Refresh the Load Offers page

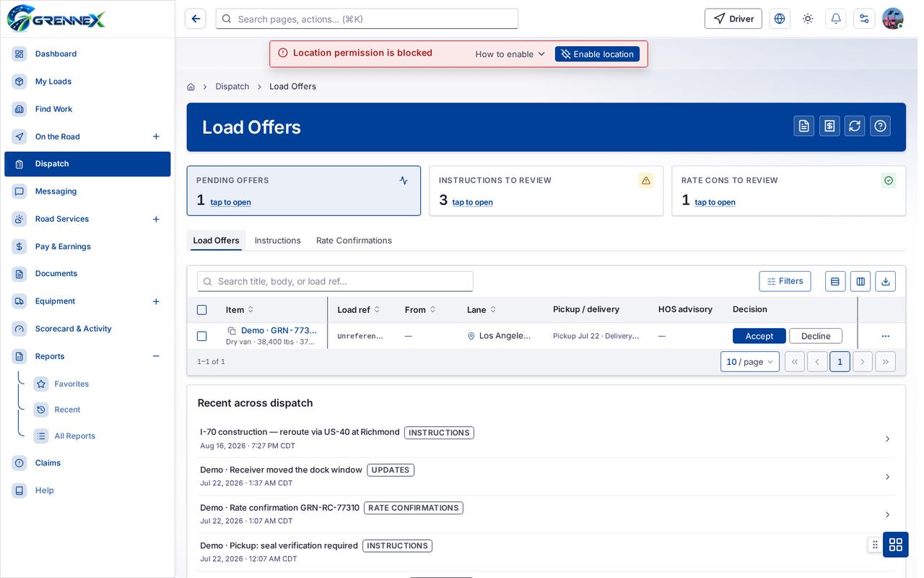pos(855,126)
